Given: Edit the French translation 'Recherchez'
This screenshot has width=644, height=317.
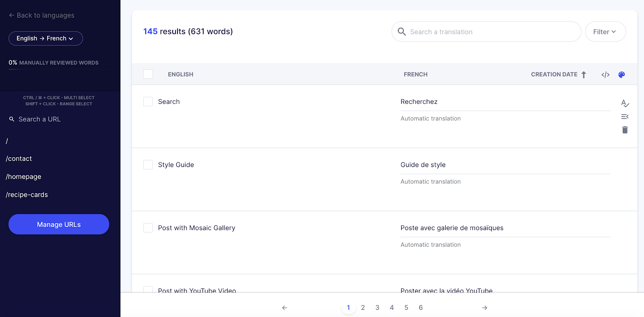Looking at the screenshot, I should click(506, 102).
